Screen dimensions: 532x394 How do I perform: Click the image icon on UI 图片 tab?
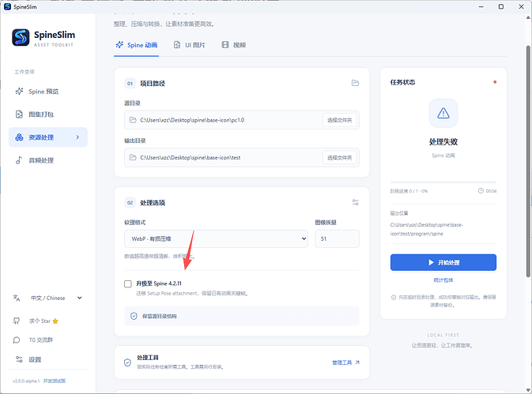(177, 45)
